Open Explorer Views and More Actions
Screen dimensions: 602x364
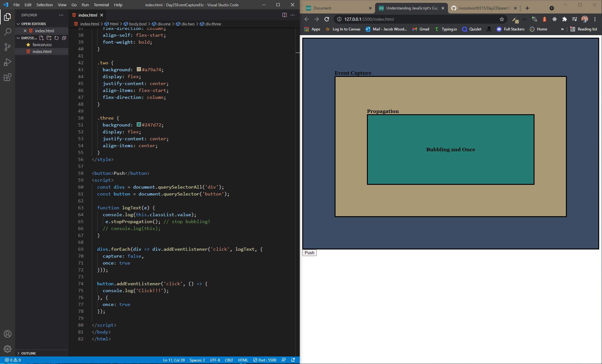[61, 15]
